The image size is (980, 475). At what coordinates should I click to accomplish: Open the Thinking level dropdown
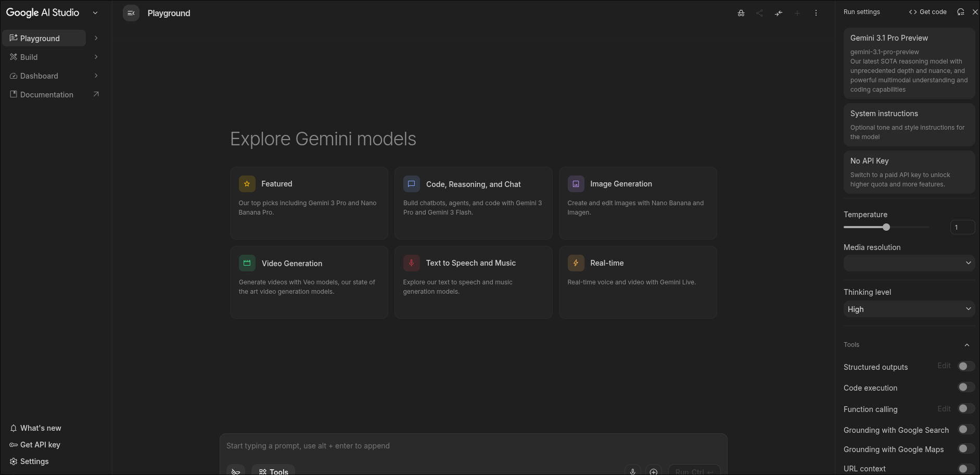(909, 309)
